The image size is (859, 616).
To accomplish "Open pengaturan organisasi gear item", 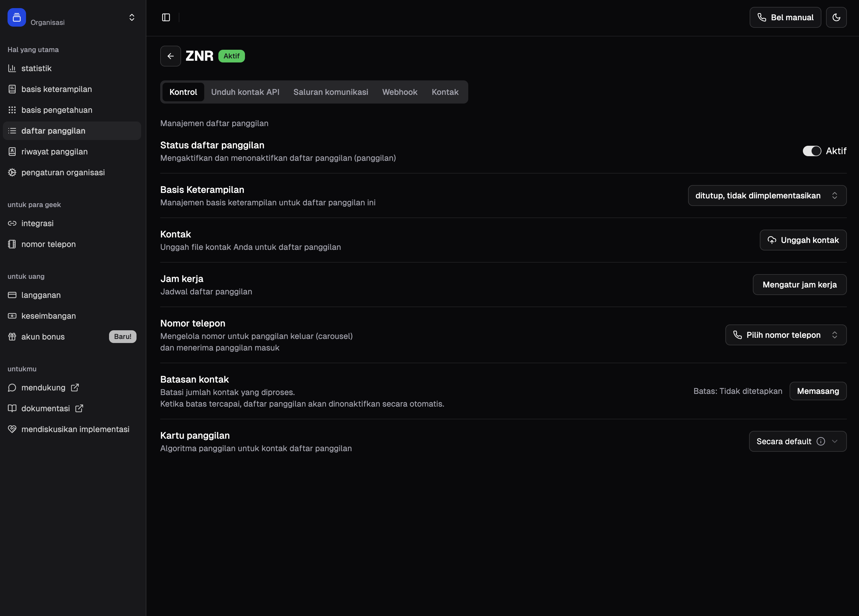I will 63,173.
